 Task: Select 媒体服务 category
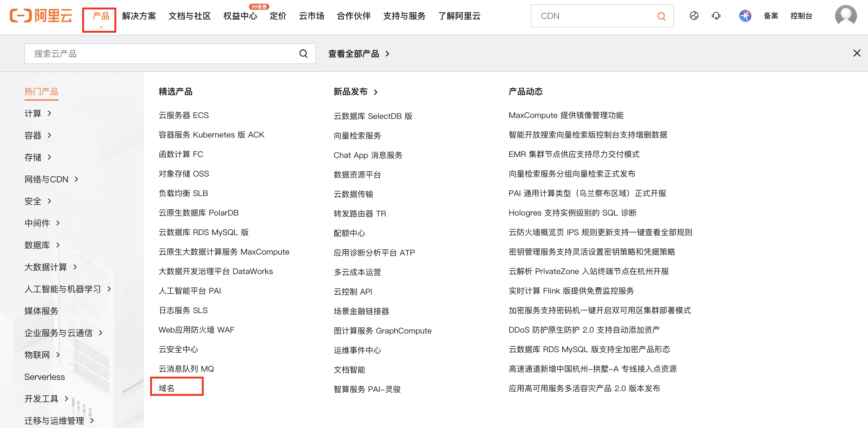click(41, 311)
